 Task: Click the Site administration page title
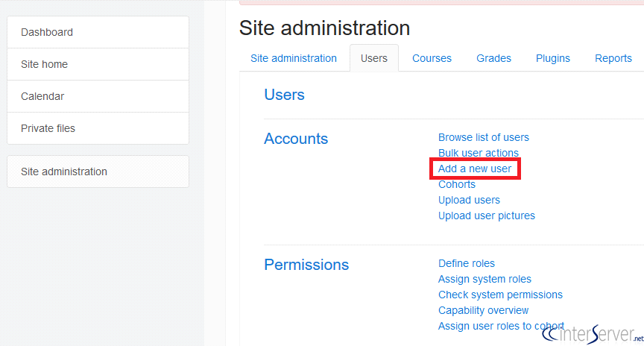pyautogui.click(x=324, y=28)
